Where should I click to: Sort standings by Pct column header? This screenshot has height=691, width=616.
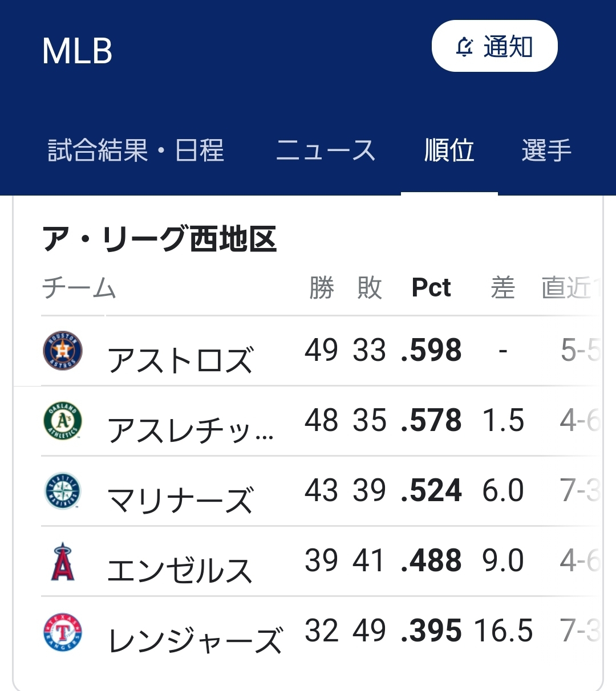click(x=431, y=287)
